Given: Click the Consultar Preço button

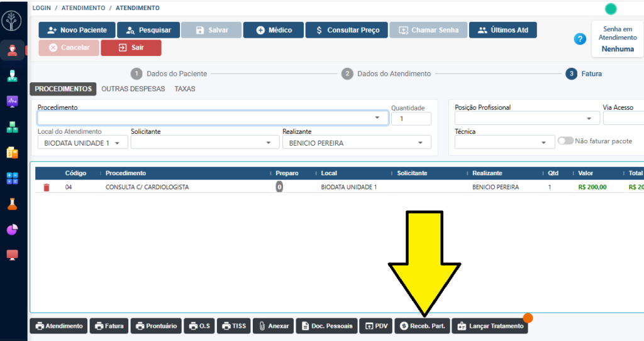Looking at the screenshot, I should pos(346,30).
